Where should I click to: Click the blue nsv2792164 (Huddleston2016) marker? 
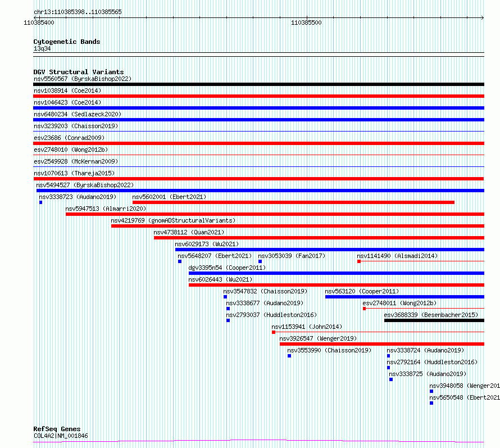point(388,368)
